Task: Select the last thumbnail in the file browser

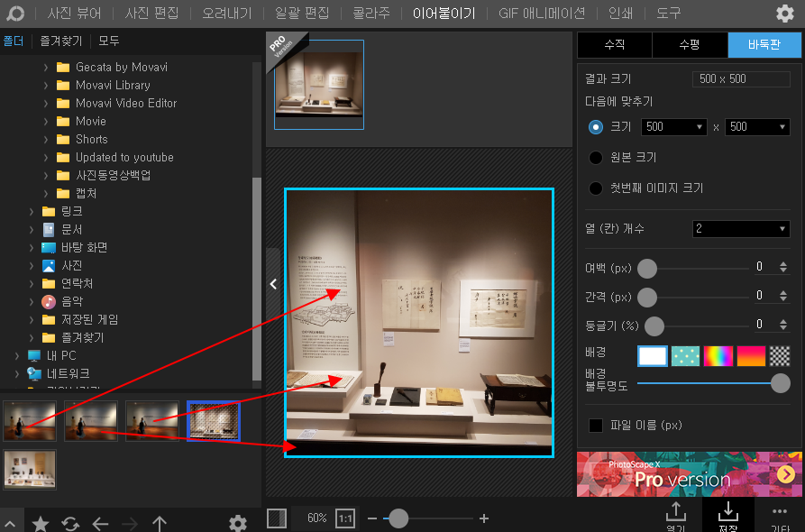Action: 30,470
